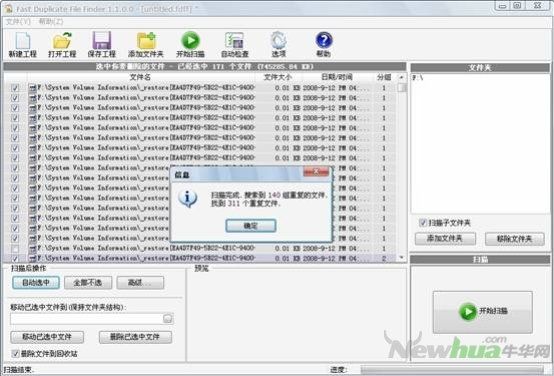Click the 帮助 question mark toolbar icon
Screen dimensions: 554x376
coord(324,41)
